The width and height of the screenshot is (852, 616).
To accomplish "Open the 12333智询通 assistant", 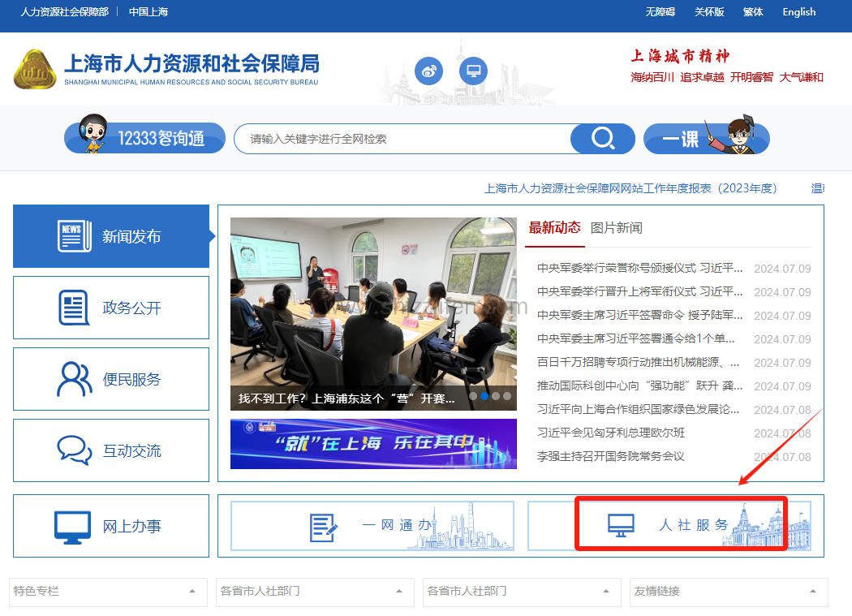I will (144, 138).
